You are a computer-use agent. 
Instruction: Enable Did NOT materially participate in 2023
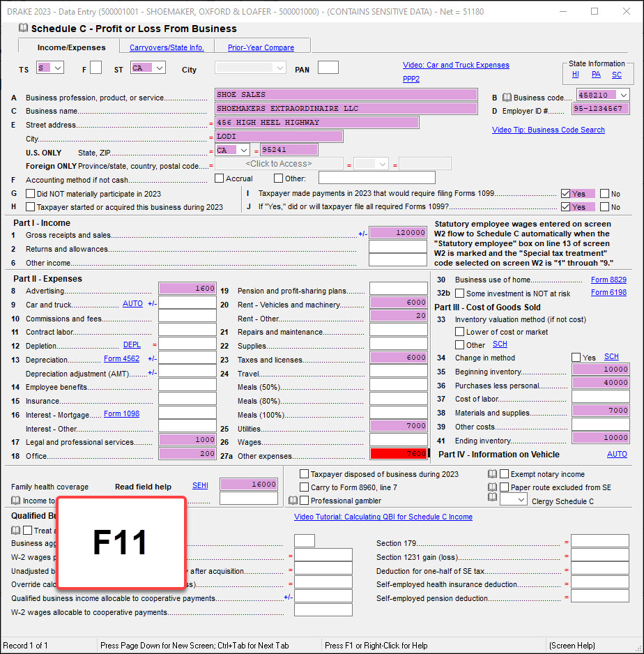pyautogui.click(x=30, y=194)
